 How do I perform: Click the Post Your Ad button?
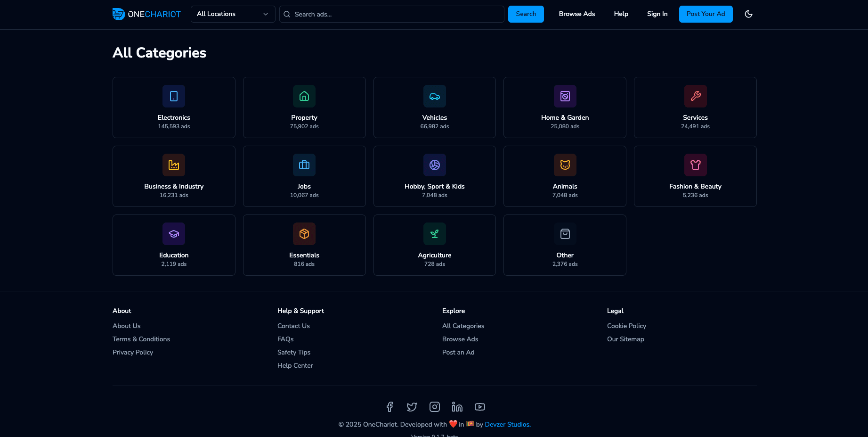[706, 14]
